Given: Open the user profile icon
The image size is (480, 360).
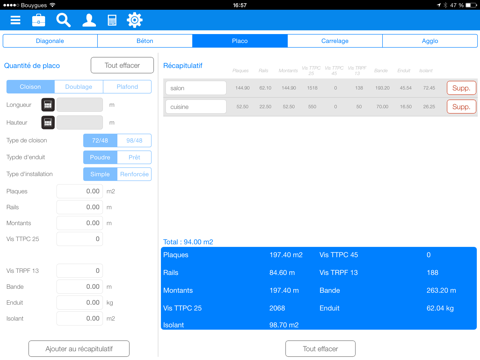Looking at the screenshot, I should 89,20.
